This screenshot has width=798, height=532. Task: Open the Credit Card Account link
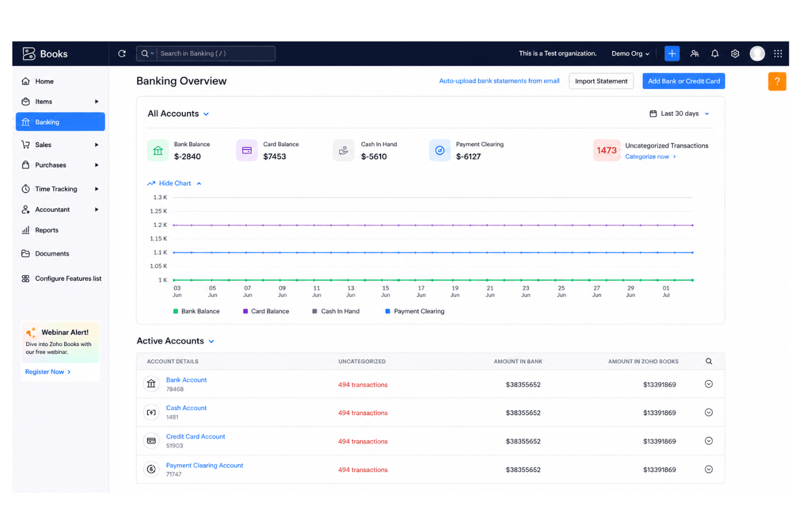(196, 437)
